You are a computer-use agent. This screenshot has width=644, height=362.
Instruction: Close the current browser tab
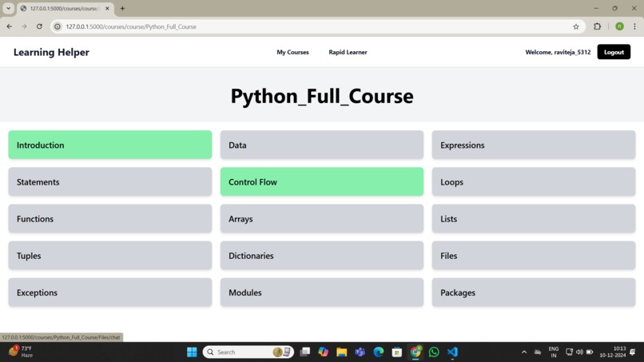coord(107,8)
